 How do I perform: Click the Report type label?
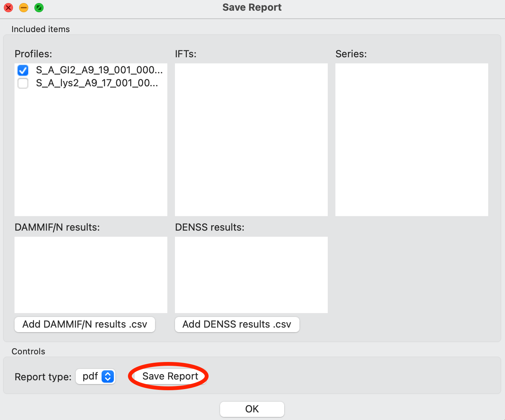point(43,377)
